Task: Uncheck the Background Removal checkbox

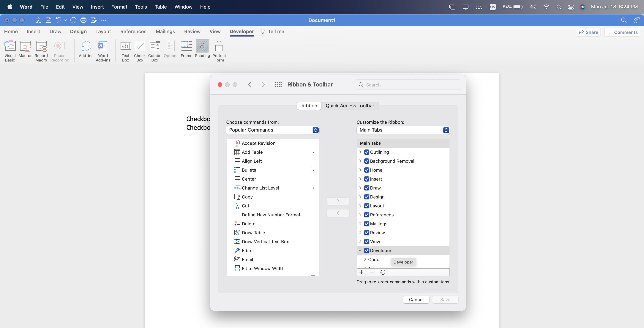Action: tap(367, 161)
